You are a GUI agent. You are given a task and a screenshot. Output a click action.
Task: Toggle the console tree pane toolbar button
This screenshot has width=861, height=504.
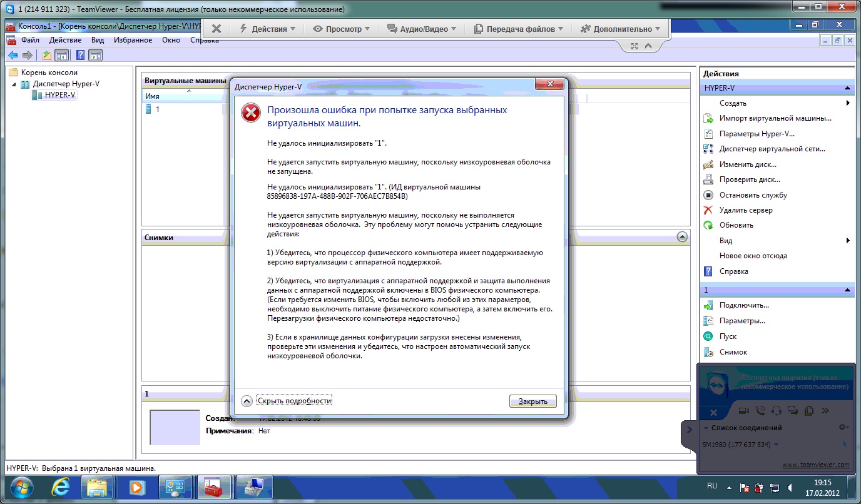(x=61, y=55)
